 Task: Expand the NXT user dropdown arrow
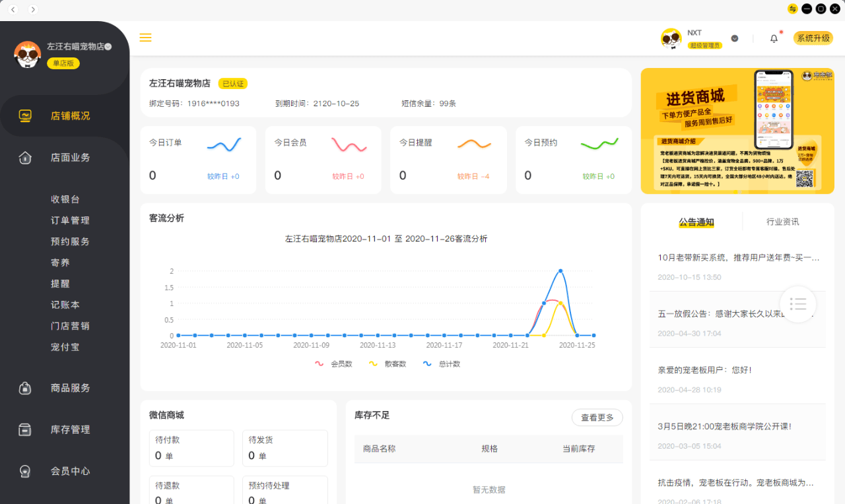(735, 38)
